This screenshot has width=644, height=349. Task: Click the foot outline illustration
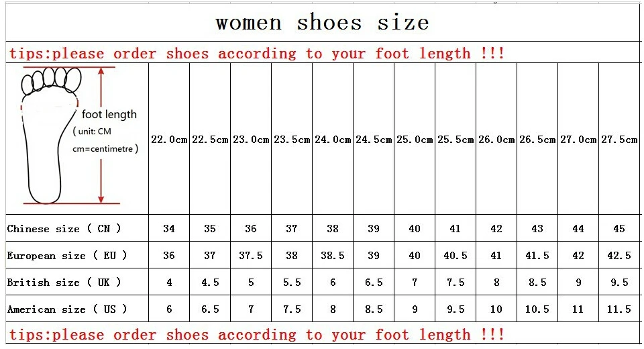pos(49,136)
